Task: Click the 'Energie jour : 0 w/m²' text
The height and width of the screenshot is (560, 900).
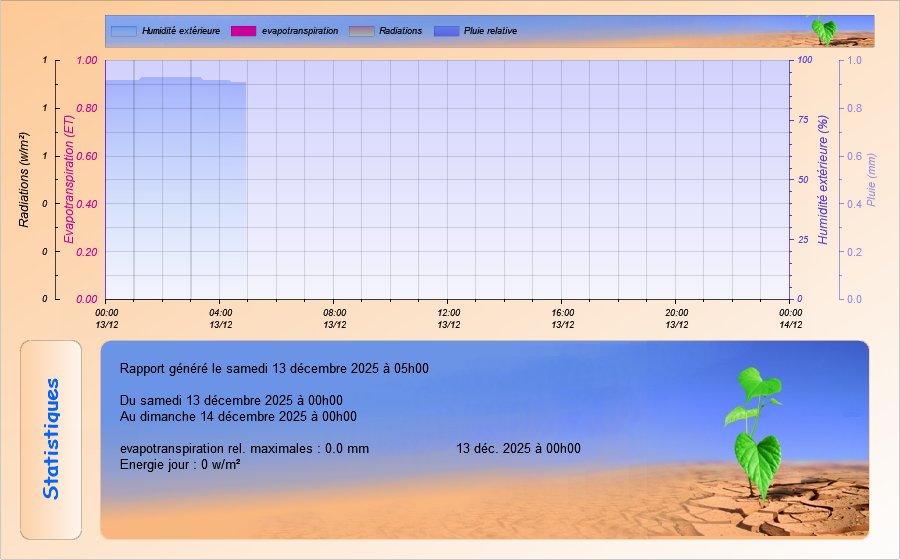Action: click(180, 464)
